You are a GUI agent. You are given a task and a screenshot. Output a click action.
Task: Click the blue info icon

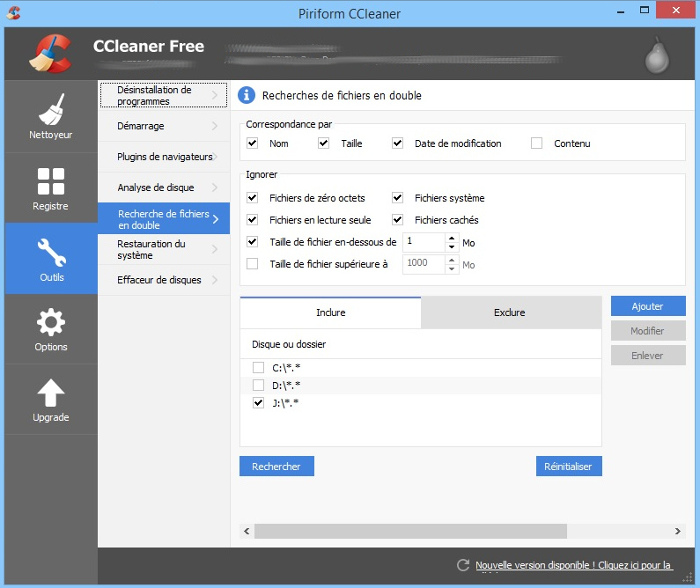pyautogui.click(x=246, y=95)
